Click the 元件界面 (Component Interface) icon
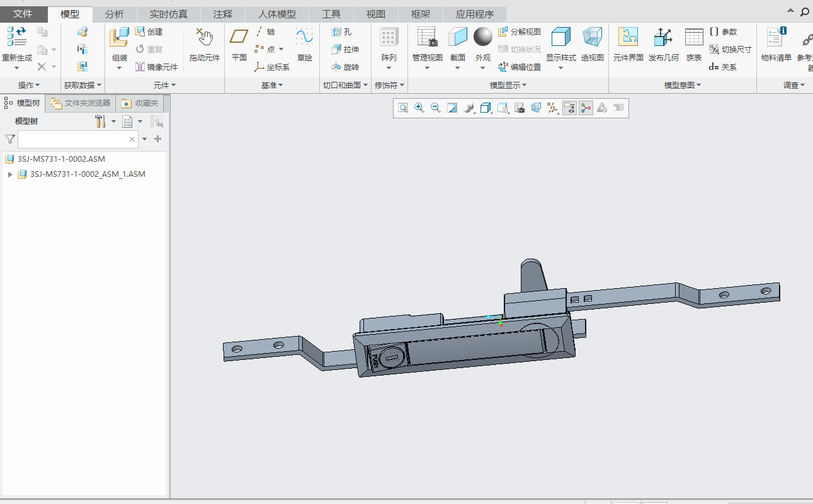813x504 pixels. (628, 37)
